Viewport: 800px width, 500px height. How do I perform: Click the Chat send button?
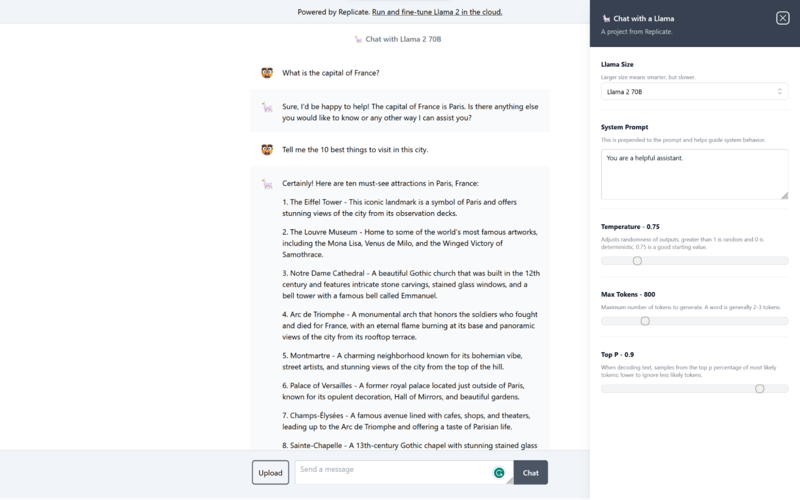531,472
